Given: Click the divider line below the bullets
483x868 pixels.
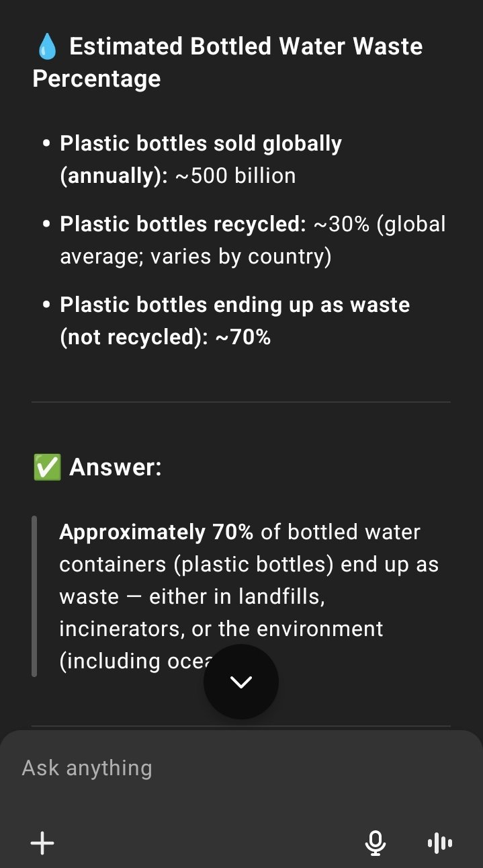Looking at the screenshot, I should pos(241,402).
